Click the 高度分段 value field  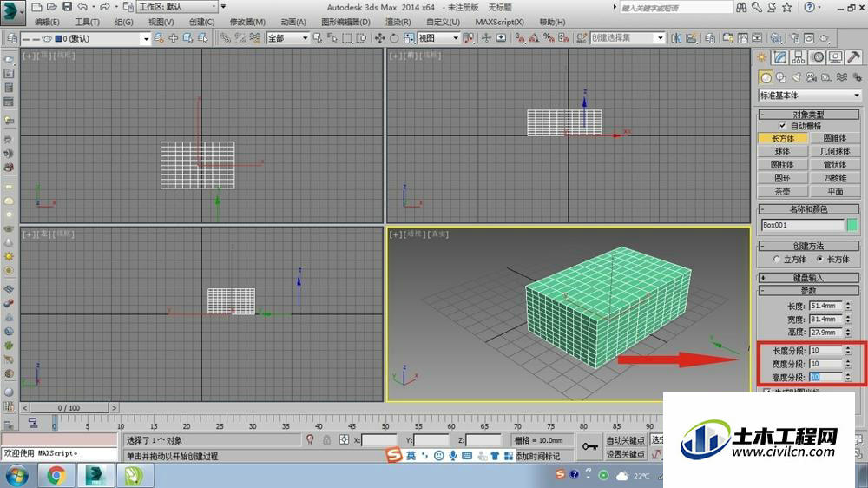(825, 377)
